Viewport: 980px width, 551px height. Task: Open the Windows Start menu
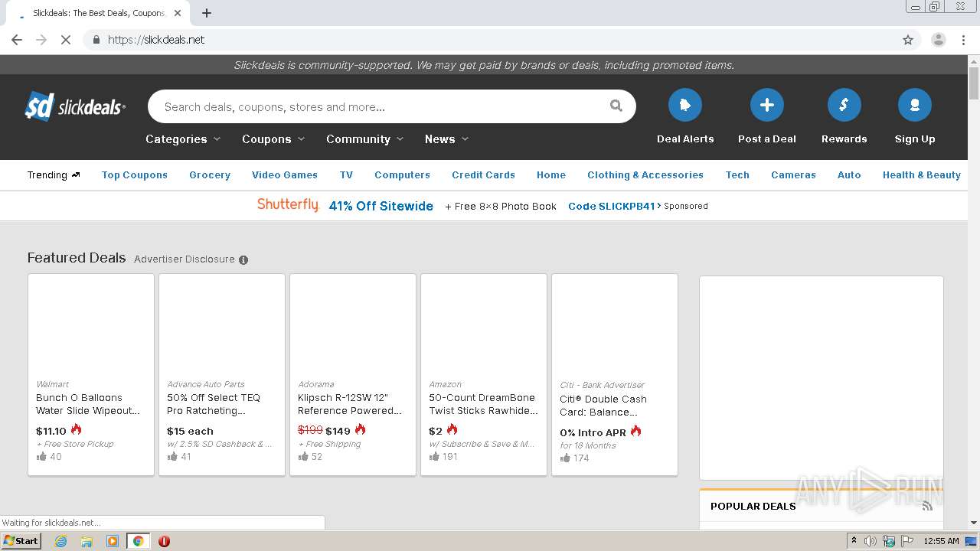click(21, 541)
